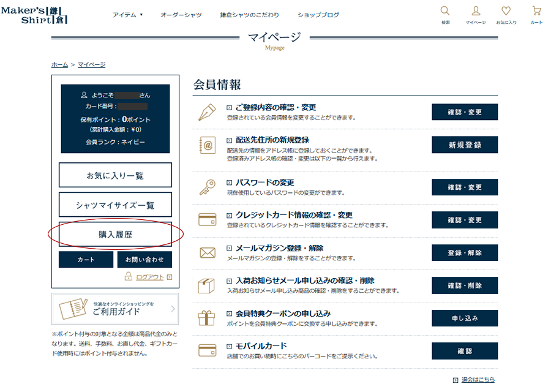Click 新規登録 button for 配送先住所
The width and height of the screenshot is (551, 392).
click(x=465, y=145)
